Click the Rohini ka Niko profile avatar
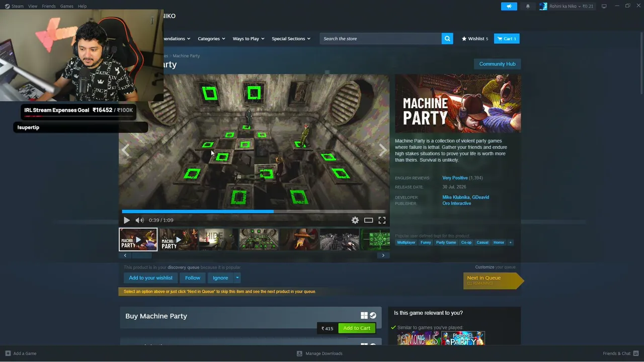The width and height of the screenshot is (644, 362). tap(543, 6)
